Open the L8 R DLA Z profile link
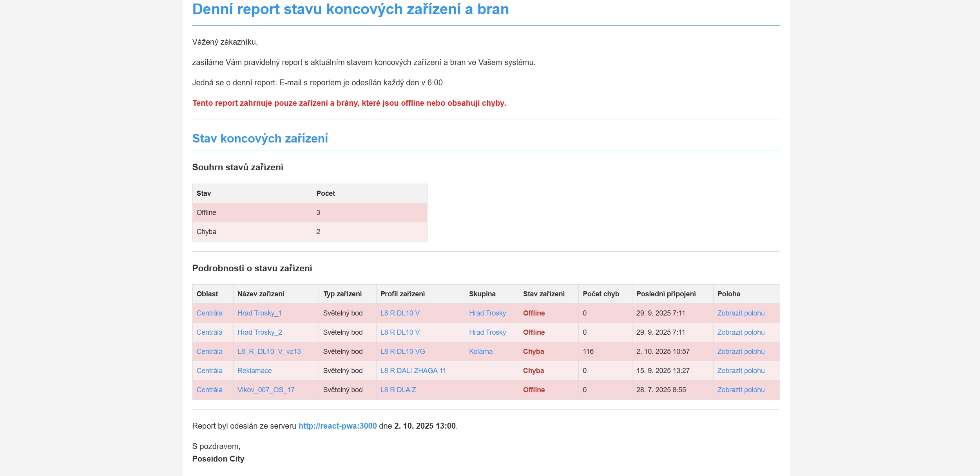Image resolution: width=980 pixels, height=476 pixels. click(x=398, y=390)
